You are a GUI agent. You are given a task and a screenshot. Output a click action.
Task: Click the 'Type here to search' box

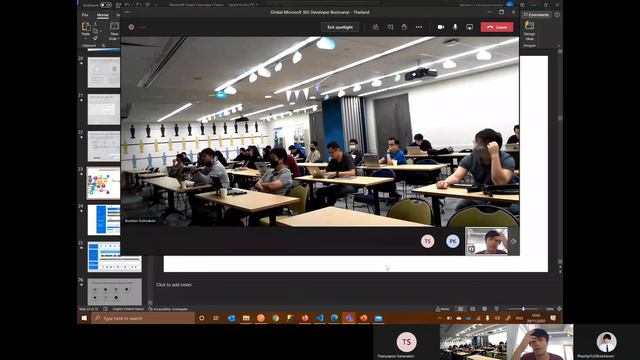(143, 318)
